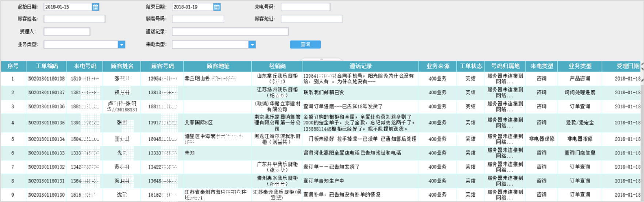Click into the 通话记录 search field

point(230,32)
